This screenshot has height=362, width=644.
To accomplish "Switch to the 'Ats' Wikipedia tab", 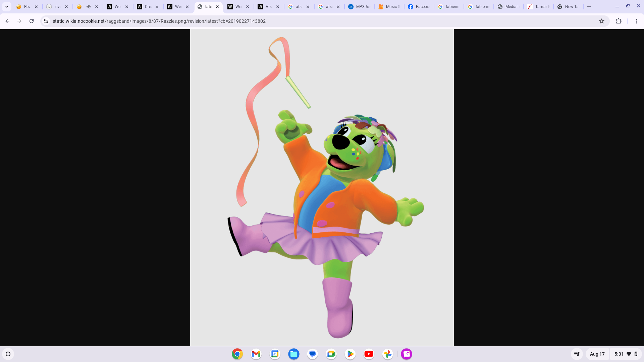I will (x=265, y=7).
